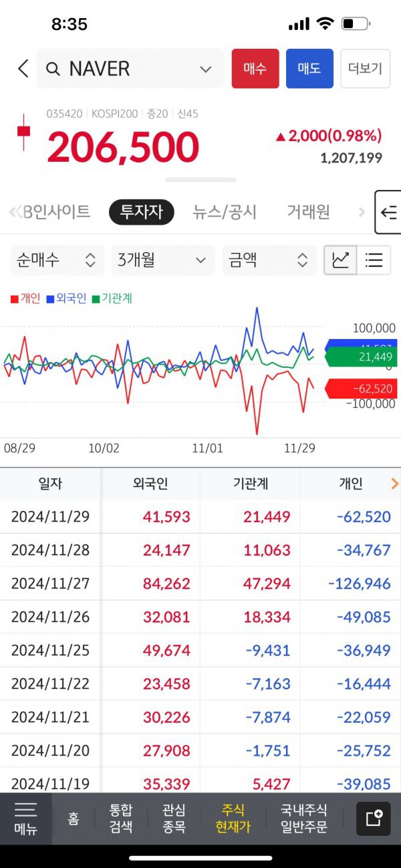Viewport: 401px width, 868px height.
Task: Open the 메뉴 hamburger menu
Action: [x=25, y=819]
